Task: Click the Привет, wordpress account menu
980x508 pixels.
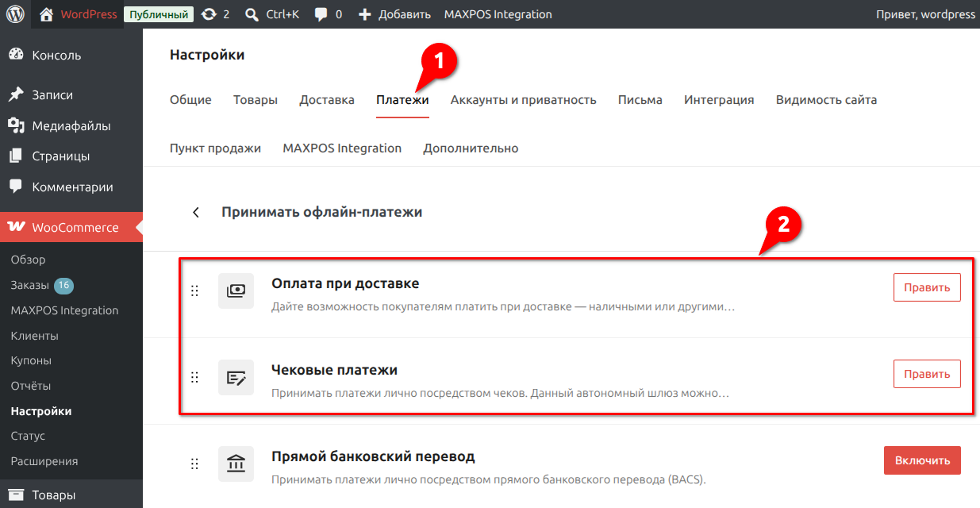Action: click(925, 14)
